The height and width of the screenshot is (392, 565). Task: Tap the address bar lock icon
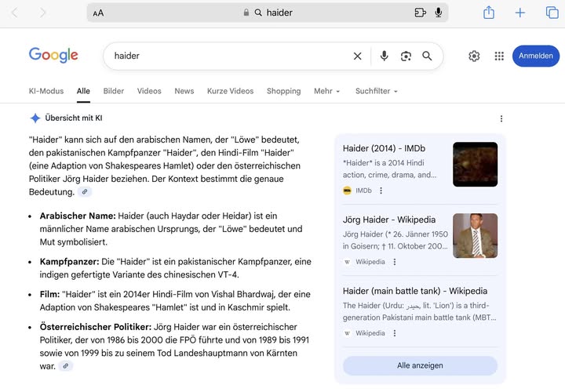click(x=246, y=13)
